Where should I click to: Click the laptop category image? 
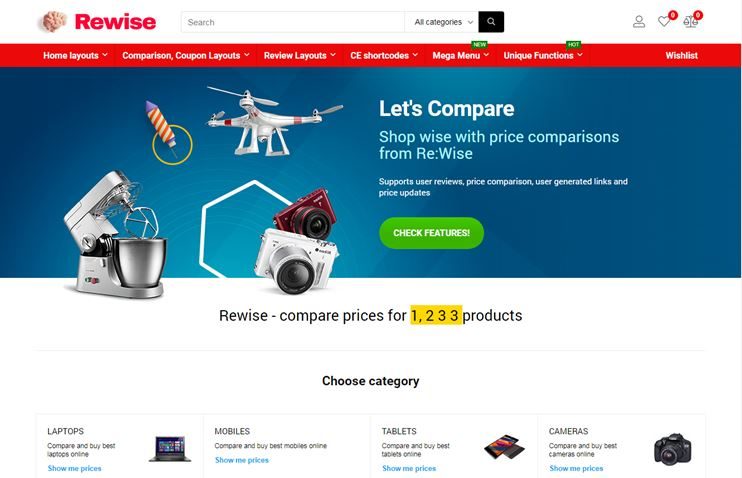170,449
